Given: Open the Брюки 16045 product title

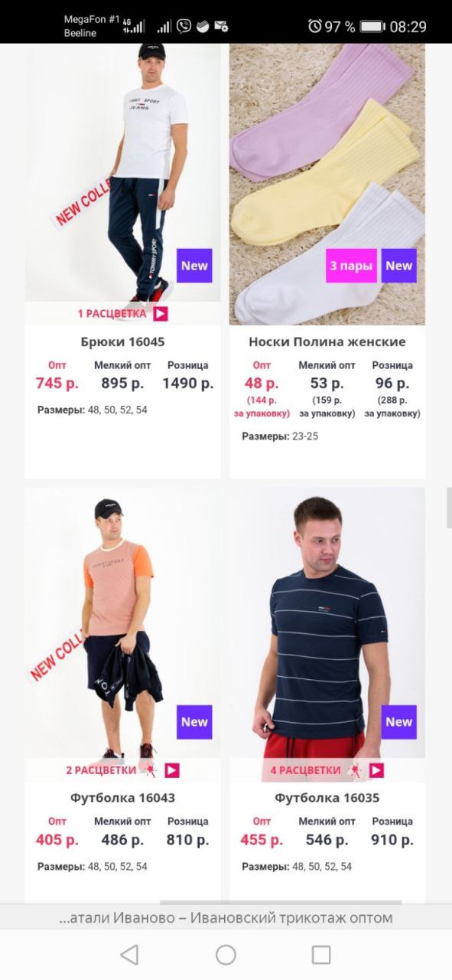Looking at the screenshot, I should tap(122, 341).
